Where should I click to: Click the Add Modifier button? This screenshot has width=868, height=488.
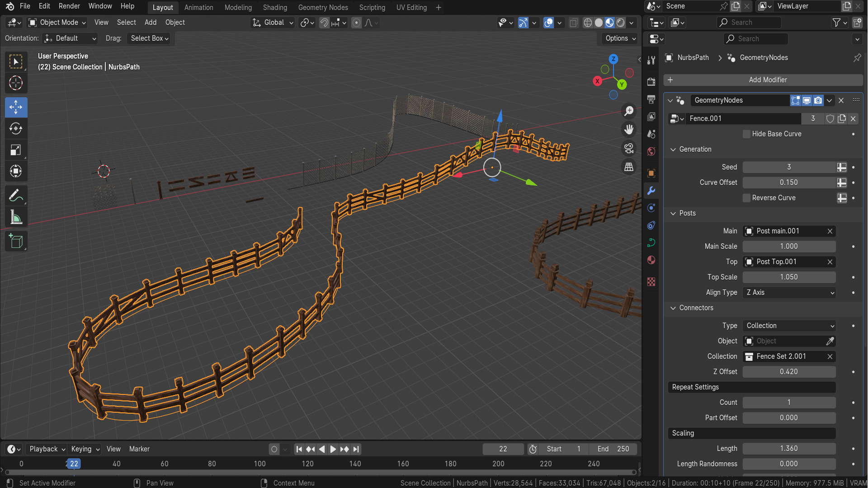point(763,80)
